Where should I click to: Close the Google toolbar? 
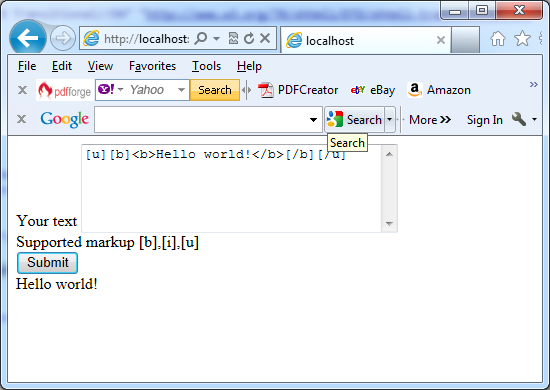(x=22, y=119)
